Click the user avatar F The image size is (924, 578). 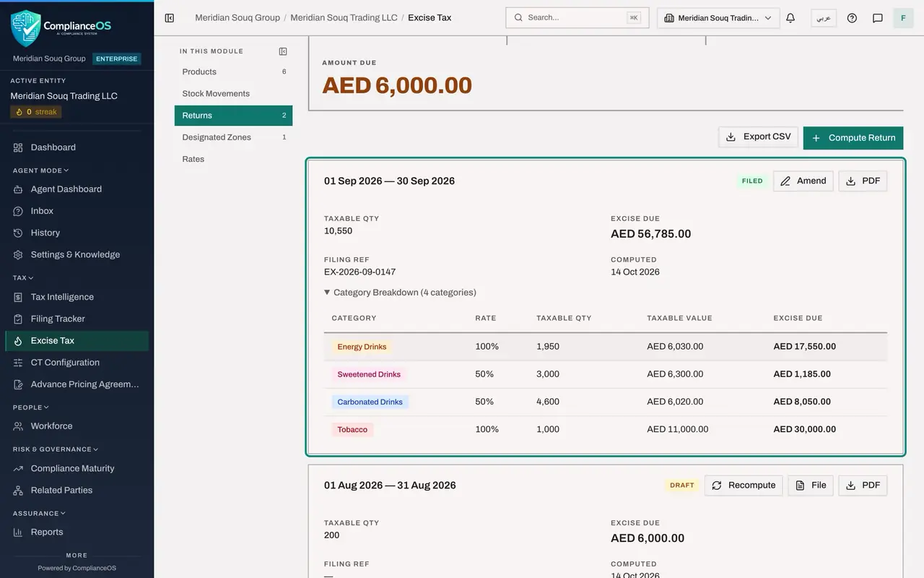coord(903,18)
